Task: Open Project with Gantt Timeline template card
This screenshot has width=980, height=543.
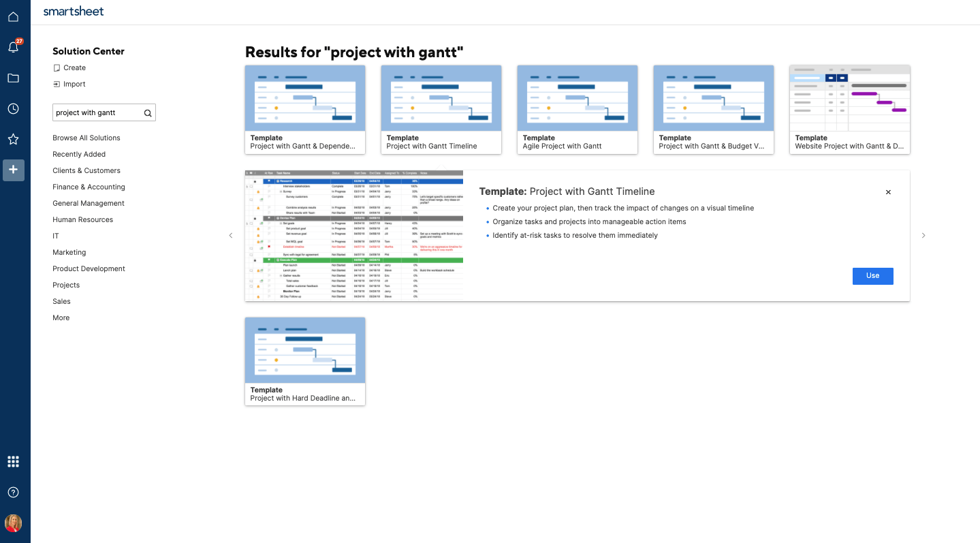Action: pos(441,110)
